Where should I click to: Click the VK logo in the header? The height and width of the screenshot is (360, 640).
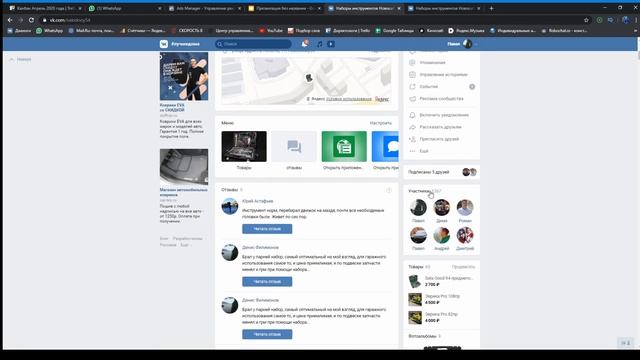(164, 44)
